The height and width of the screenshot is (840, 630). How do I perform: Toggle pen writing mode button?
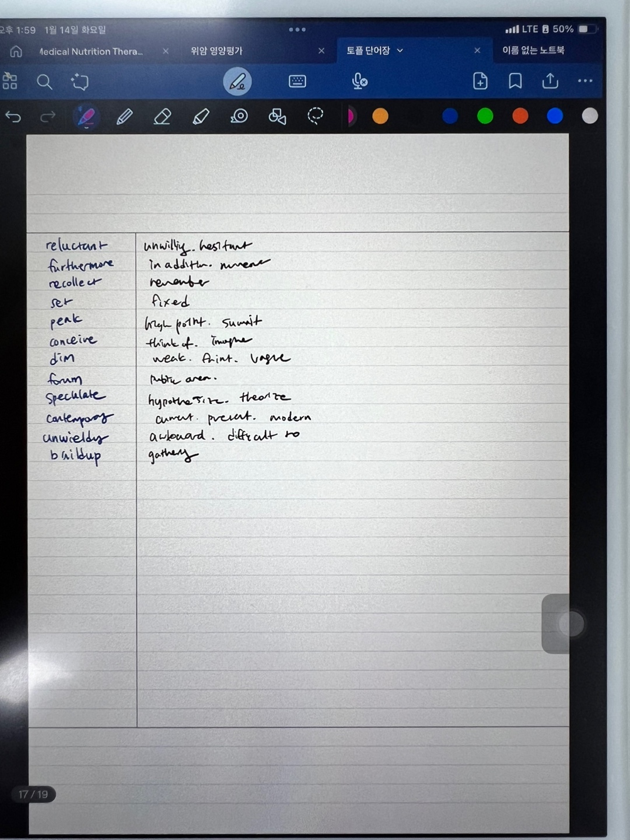pyautogui.click(x=237, y=82)
